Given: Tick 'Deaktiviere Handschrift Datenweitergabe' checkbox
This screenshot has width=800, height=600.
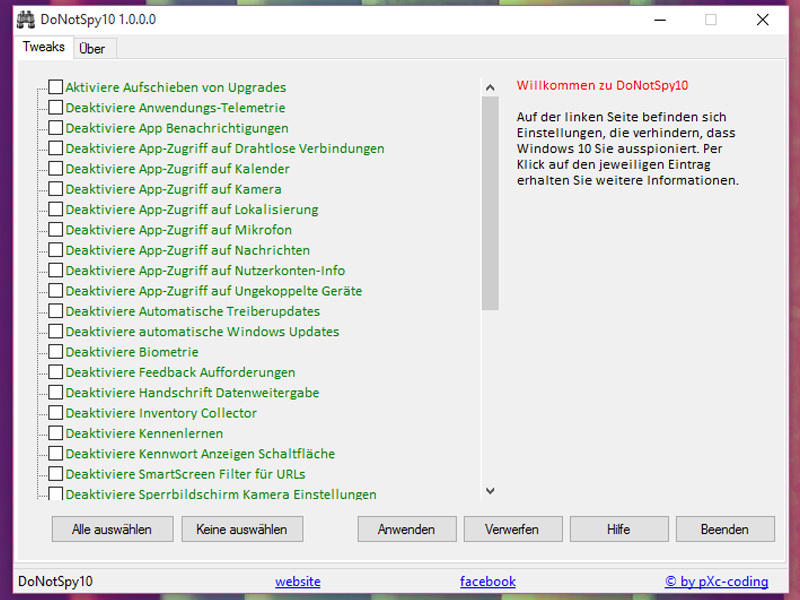Looking at the screenshot, I should point(56,392).
